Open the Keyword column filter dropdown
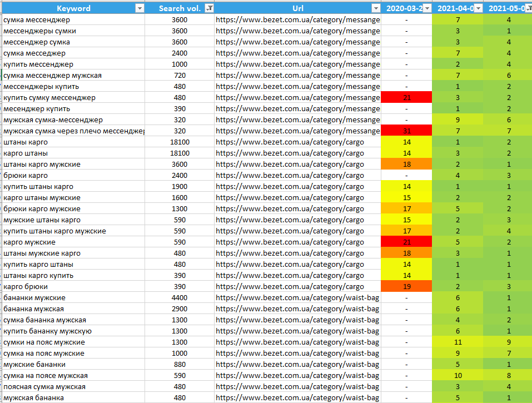This screenshot has height=403, width=532. point(139,8)
